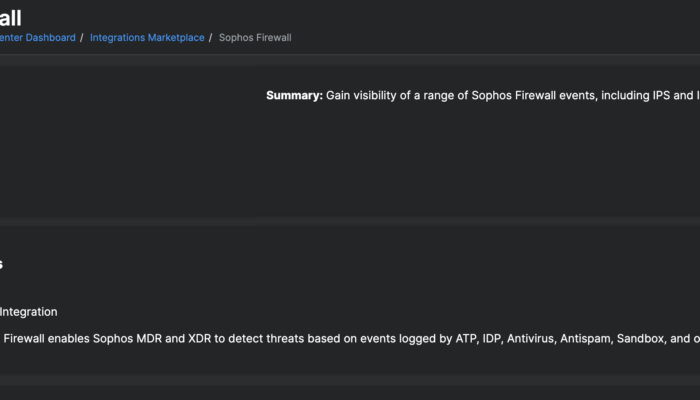Click the slash separator before Sophos Firewall
700x400 pixels.
211,37
